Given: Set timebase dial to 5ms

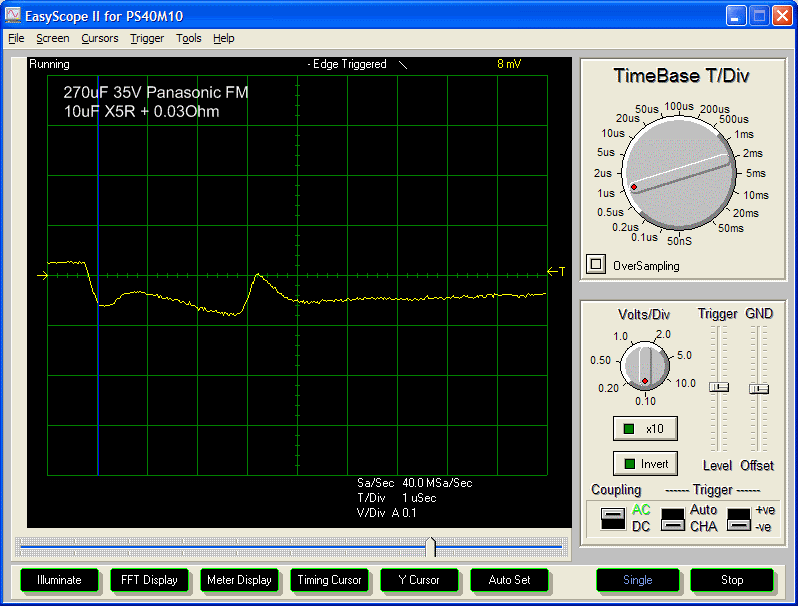Looking at the screenshot, I should coord(756,173).
